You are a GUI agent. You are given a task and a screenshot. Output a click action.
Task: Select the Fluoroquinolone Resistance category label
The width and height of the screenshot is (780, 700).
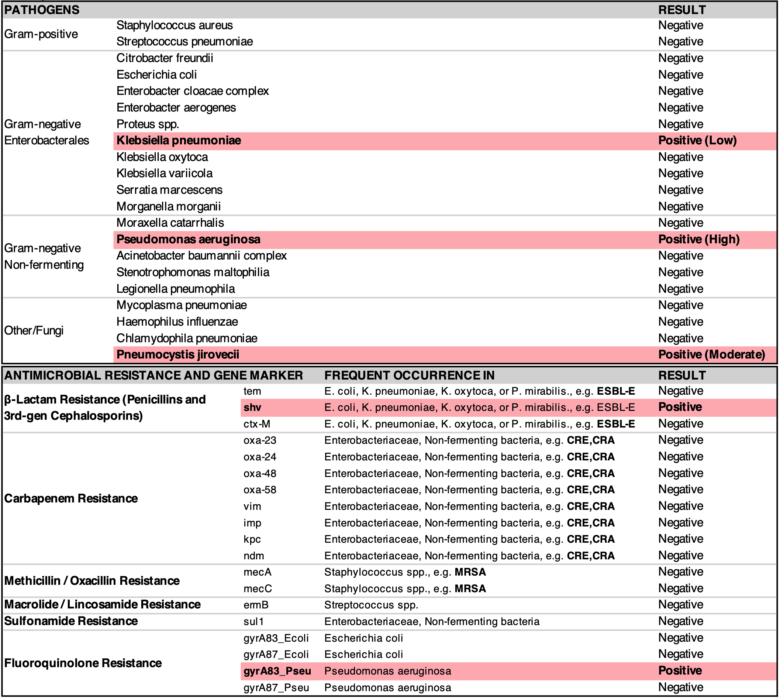pos(83,663)
